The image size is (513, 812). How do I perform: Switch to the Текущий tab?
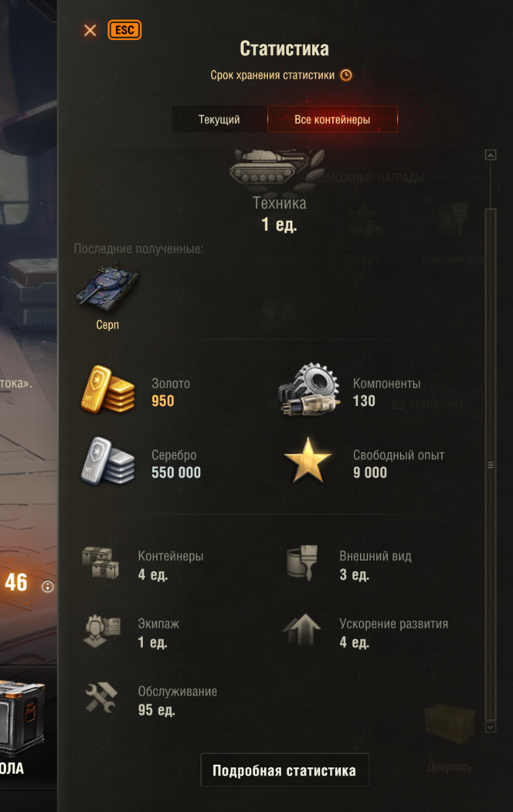[219, 120]
